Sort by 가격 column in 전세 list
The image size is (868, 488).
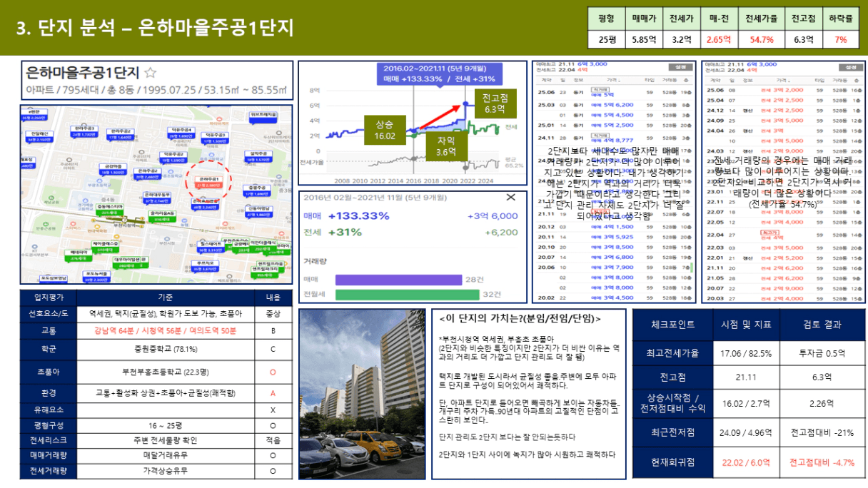pyautogui.click(x=782, y=81)
